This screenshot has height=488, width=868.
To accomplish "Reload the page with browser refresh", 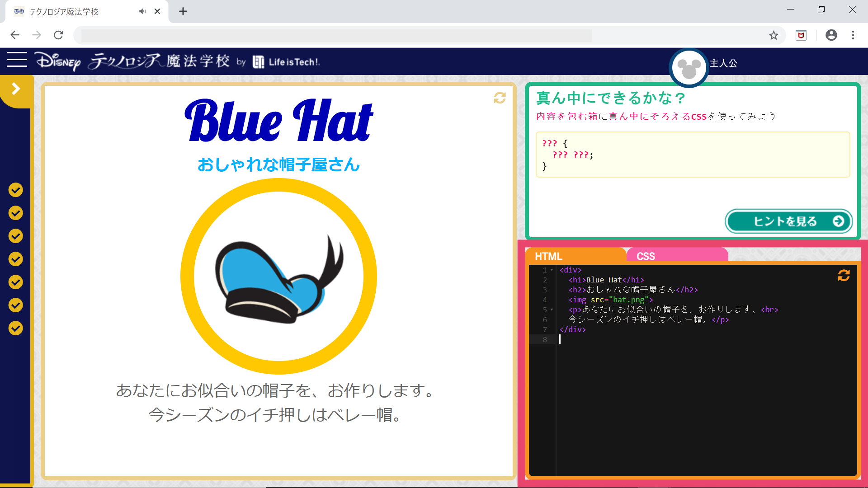I will point(58,35).
